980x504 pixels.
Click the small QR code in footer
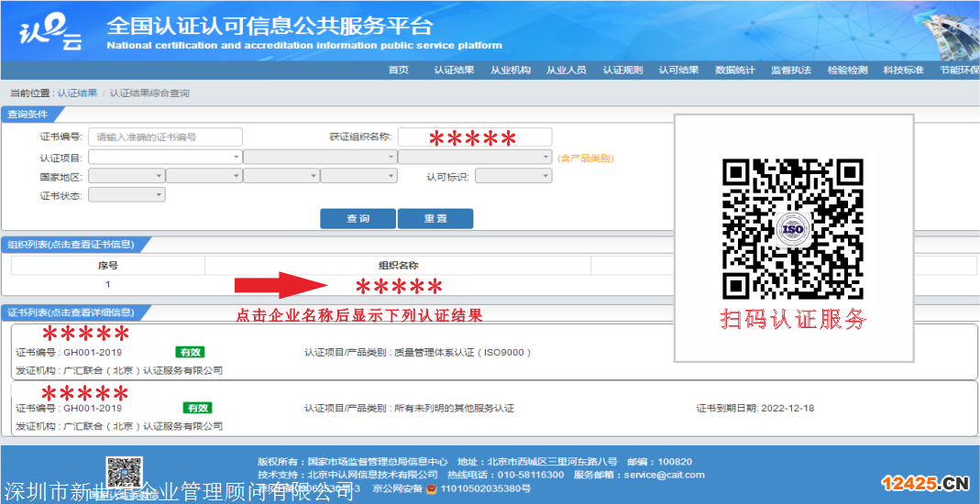124,473
